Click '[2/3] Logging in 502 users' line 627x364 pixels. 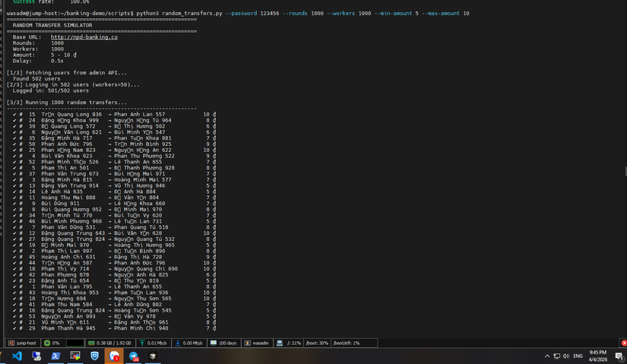[73, 85]
